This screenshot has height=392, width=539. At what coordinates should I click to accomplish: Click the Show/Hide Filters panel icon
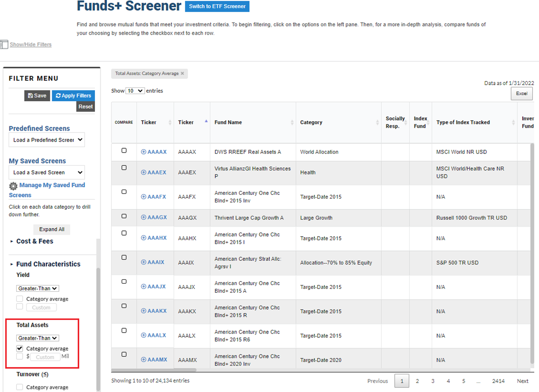[x=4, y=44]
